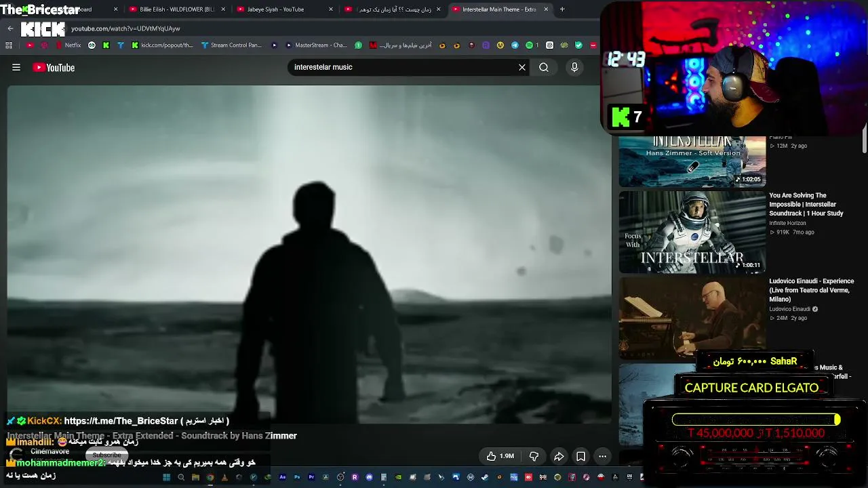Like the video showing 1.9M likes
This screenshot has width=868, height=488.
[x=500, y=456]
